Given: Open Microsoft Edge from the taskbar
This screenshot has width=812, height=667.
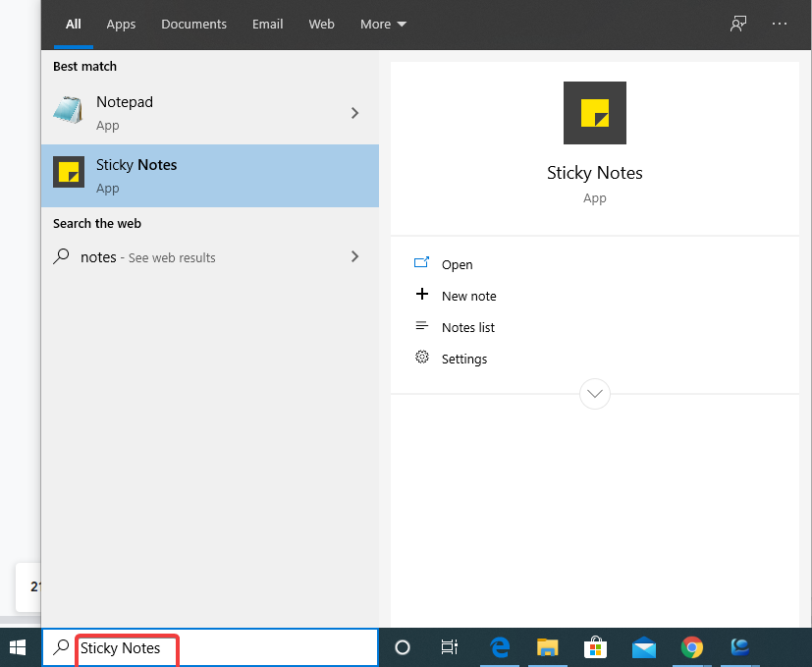Looking at the screenshot, I should [499, 647].
